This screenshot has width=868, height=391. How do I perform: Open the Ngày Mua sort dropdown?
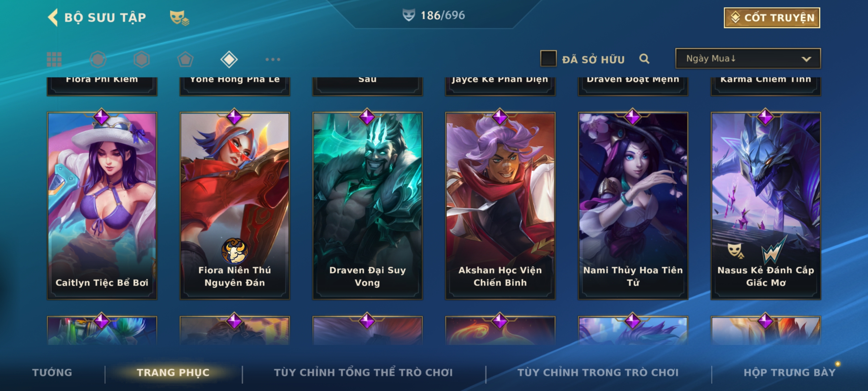click(748, 58)
